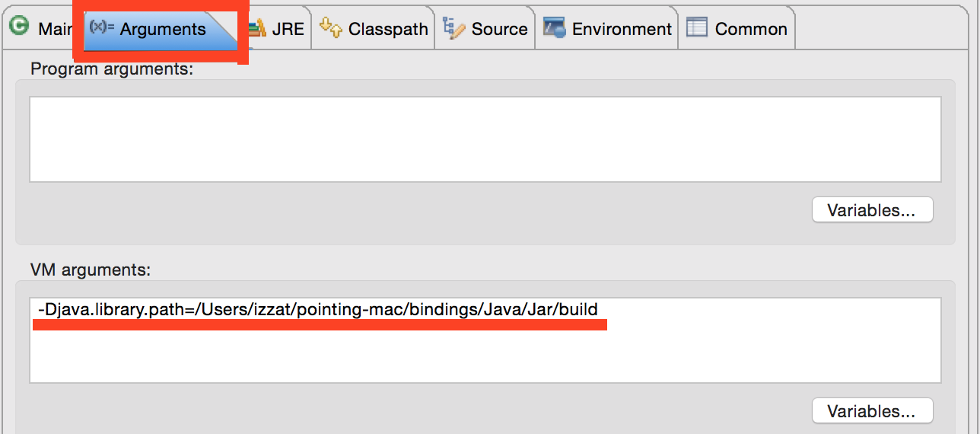
Task: Click empty area of VM arguments box
Action: [x=485, y=354]
